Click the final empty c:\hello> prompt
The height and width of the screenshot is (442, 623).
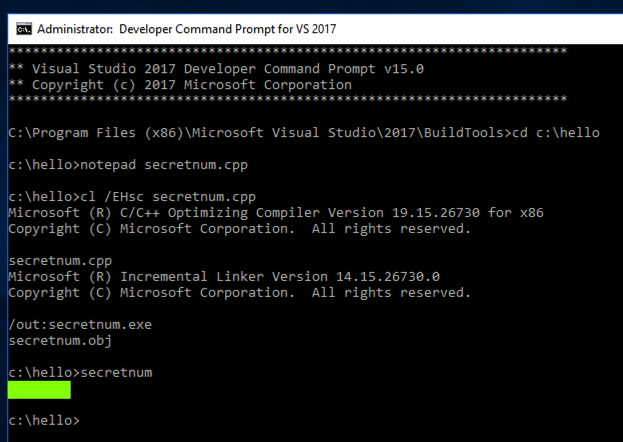tap(42, 421)
